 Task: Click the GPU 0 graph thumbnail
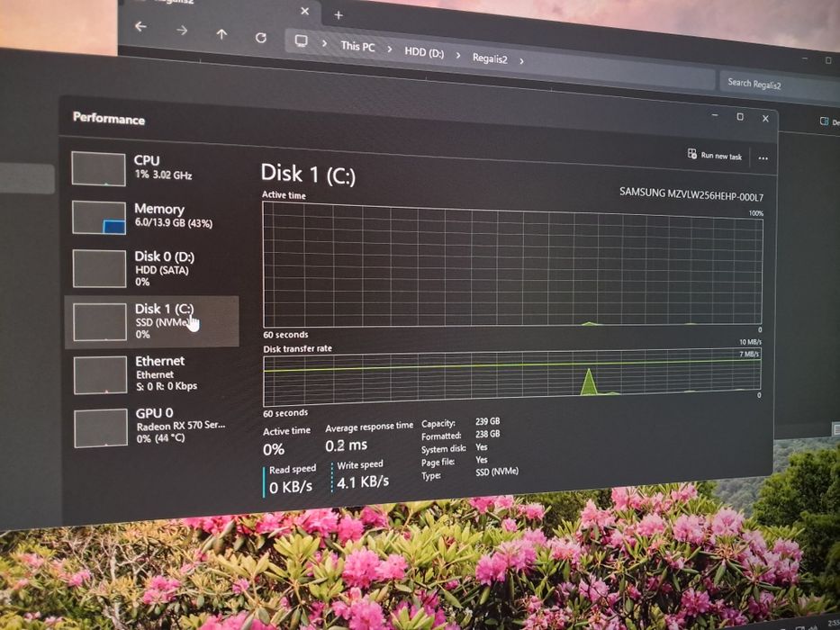pyautogui.click(x=101, y=428)
